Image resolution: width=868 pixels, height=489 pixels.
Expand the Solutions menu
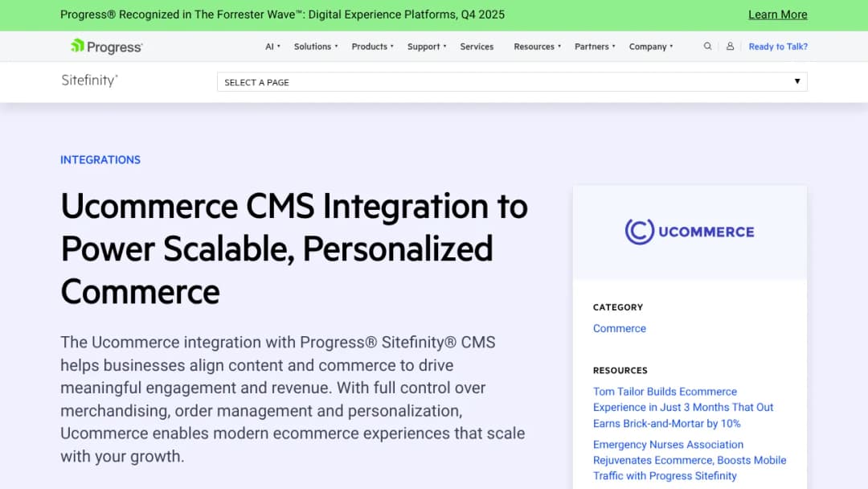pos(316,47)
